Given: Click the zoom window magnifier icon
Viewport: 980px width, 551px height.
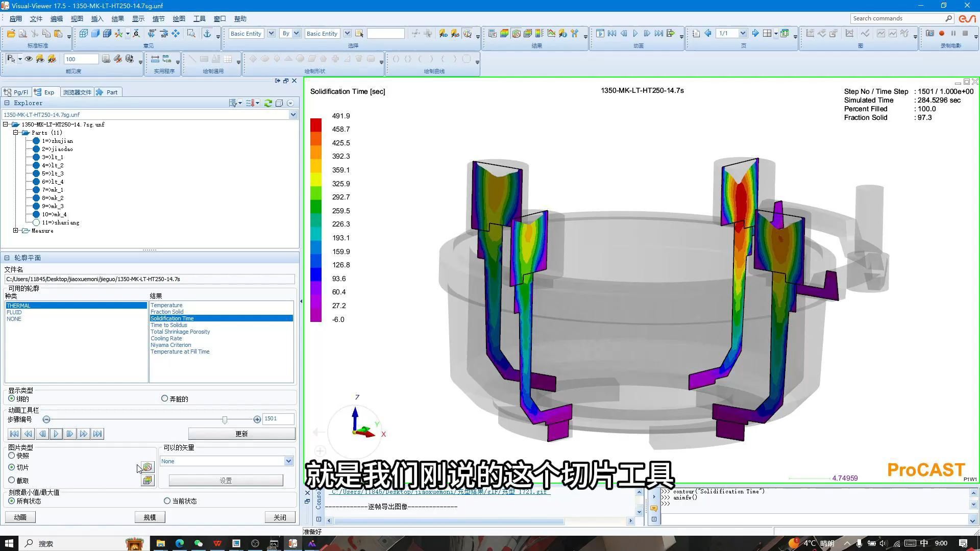Looking at the screenshot, I should pyautogui.click(x=191, y=34).
